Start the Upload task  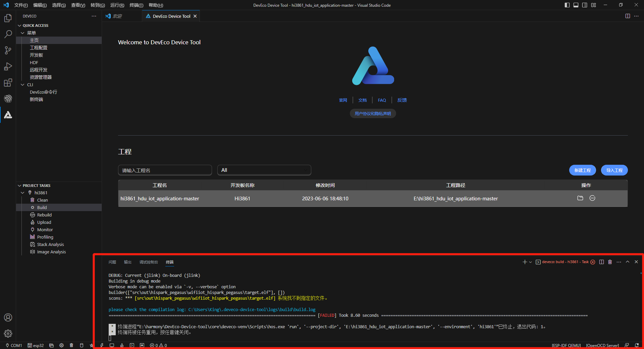[44, 222]
